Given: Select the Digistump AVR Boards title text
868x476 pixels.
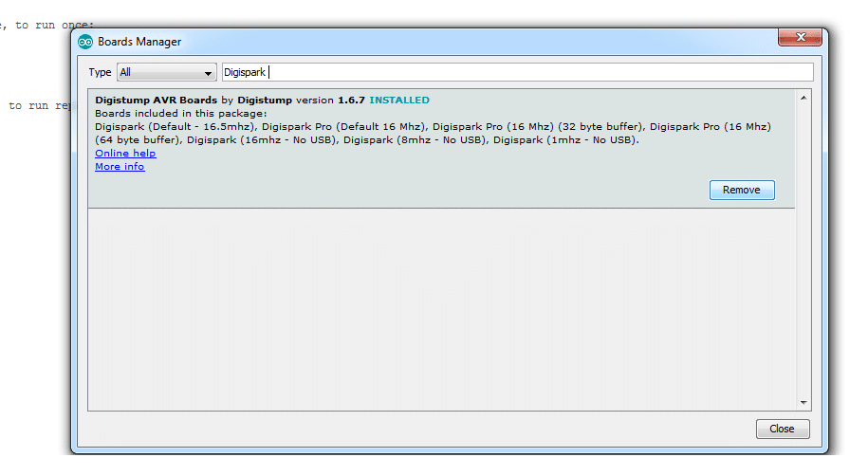Looking at the screenshot, I should (x=157, y=101).
